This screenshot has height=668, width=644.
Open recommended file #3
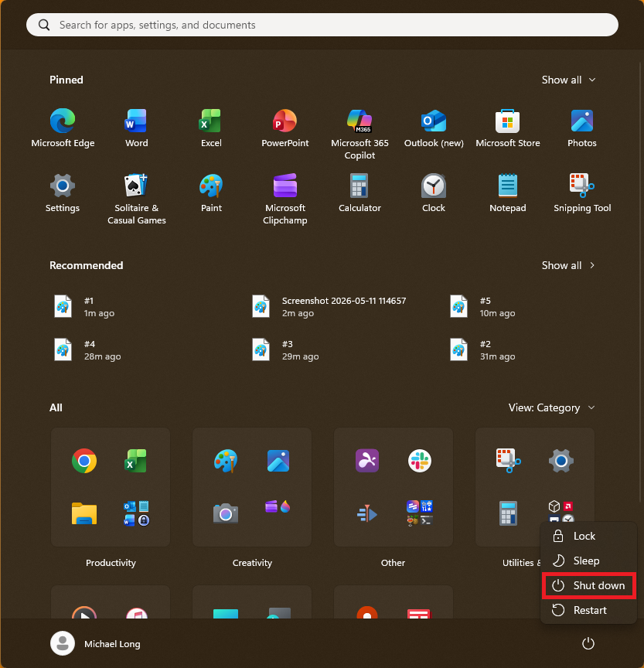[285, 349]
